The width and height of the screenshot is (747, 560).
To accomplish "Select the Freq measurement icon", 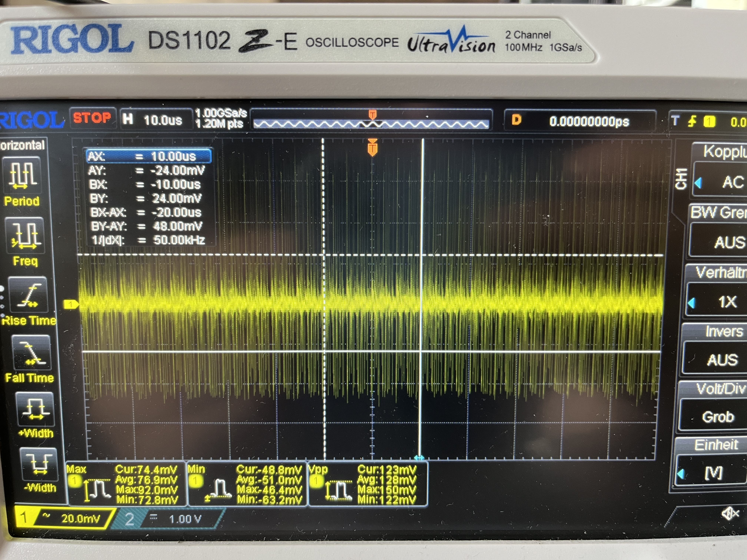I will (25, 235).
